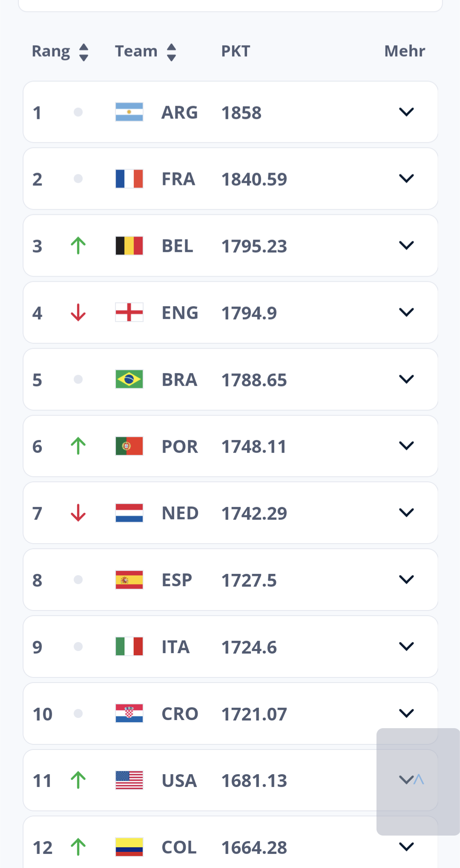Click the Belgium flag icon

129,246
